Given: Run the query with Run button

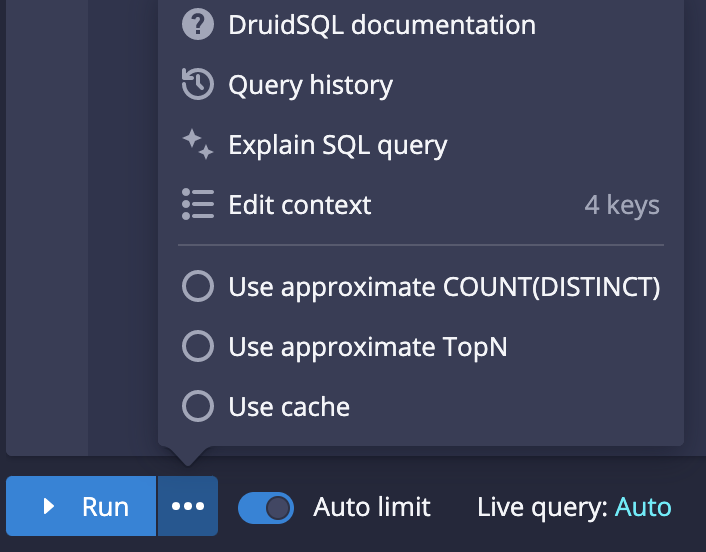Looking at the screenshot, I should [81, 506].
